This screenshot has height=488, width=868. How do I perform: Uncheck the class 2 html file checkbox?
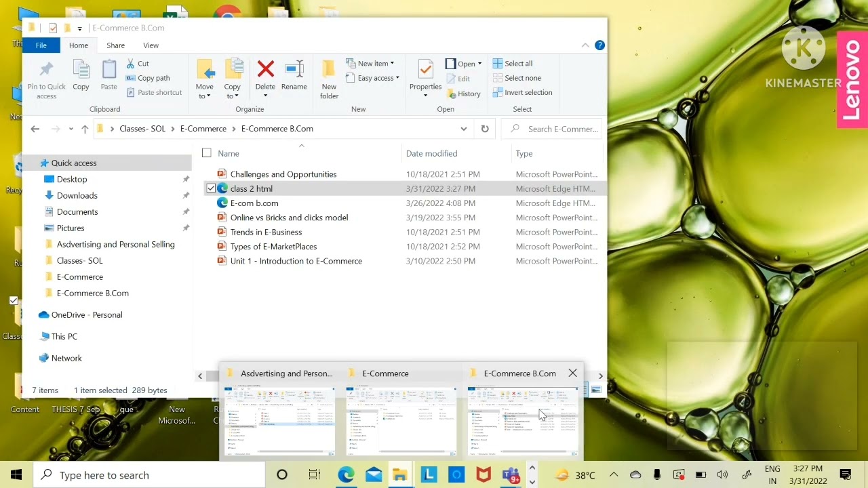pos(211,188)
